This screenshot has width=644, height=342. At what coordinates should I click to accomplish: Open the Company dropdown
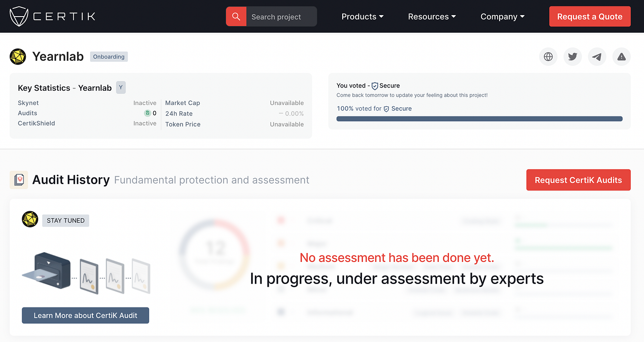[x=502, y=17]
